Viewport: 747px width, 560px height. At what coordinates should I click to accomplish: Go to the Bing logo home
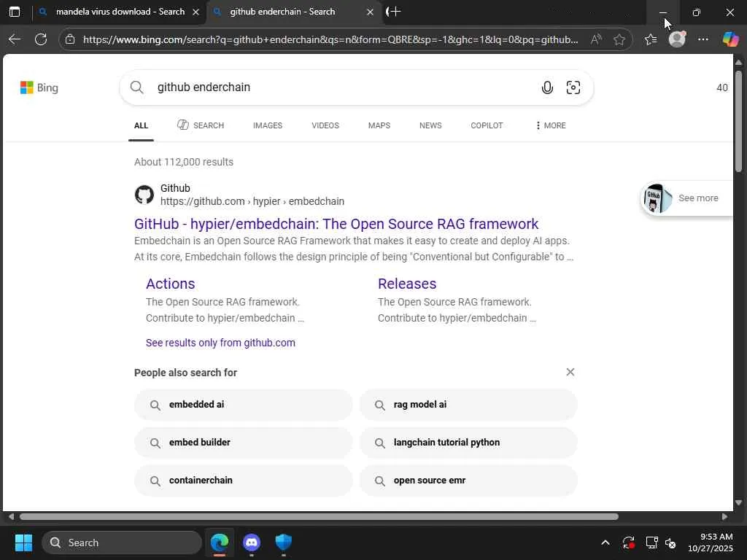pyautogui.click(x=39, y=87)
